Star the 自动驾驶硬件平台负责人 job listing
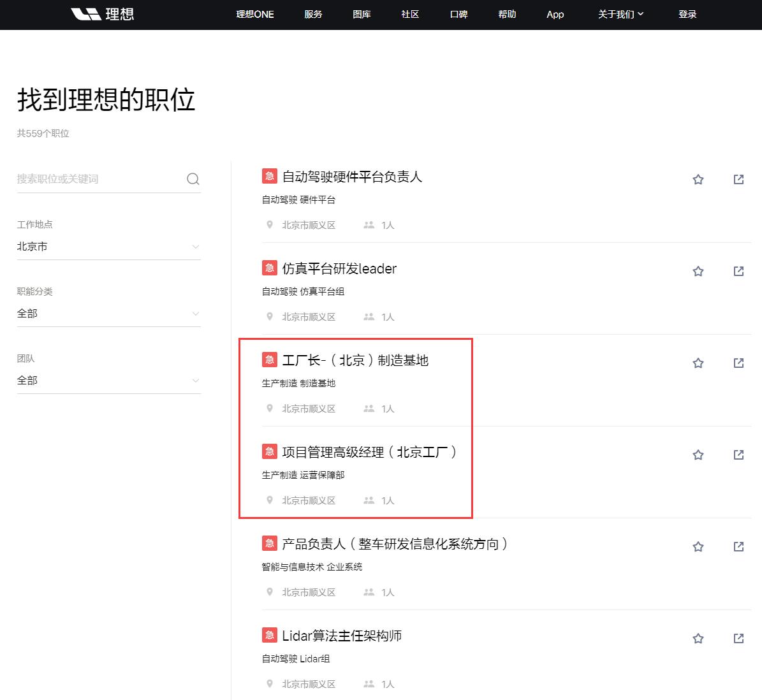762x700 pixels. [x=698, y=179]
